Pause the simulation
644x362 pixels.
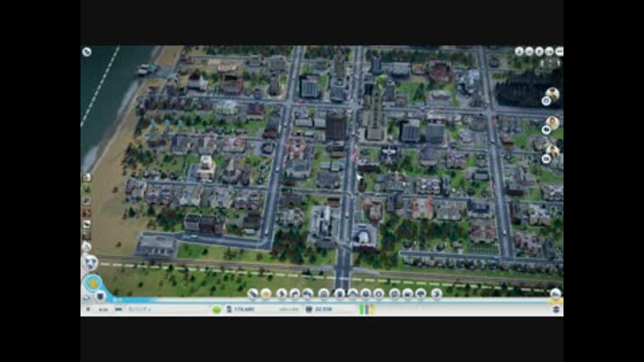(x=88, y=309)
